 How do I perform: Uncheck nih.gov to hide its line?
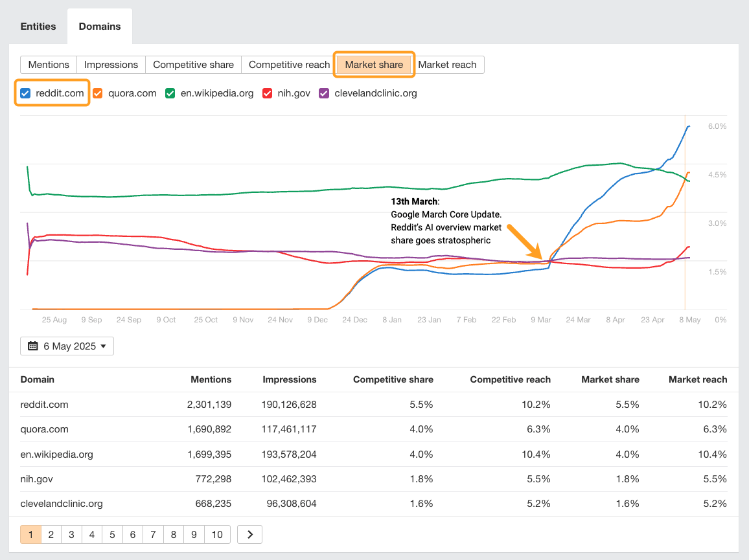[268, 93]
